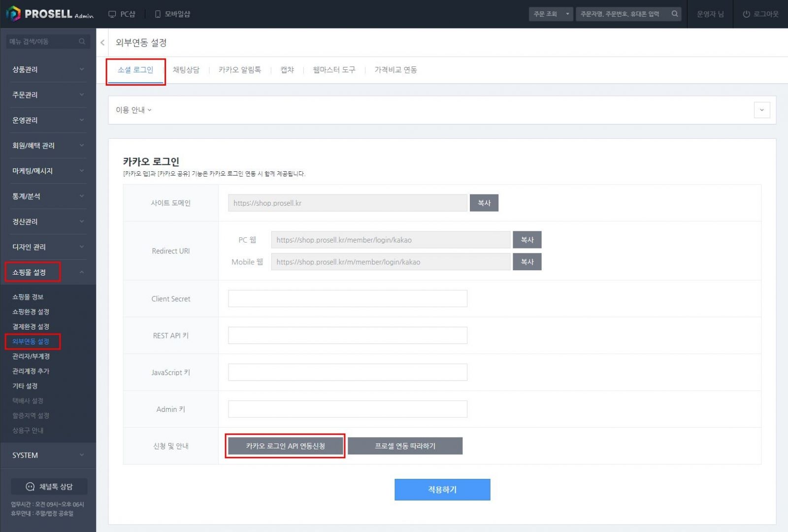Copy the PC 웹 Redirect URI

(527, 240)
